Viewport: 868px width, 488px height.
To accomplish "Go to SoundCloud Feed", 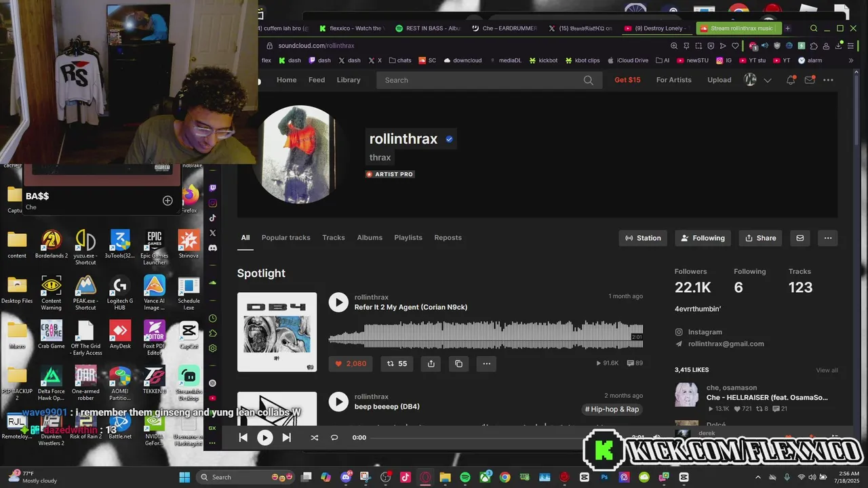I will coord(317,80).
